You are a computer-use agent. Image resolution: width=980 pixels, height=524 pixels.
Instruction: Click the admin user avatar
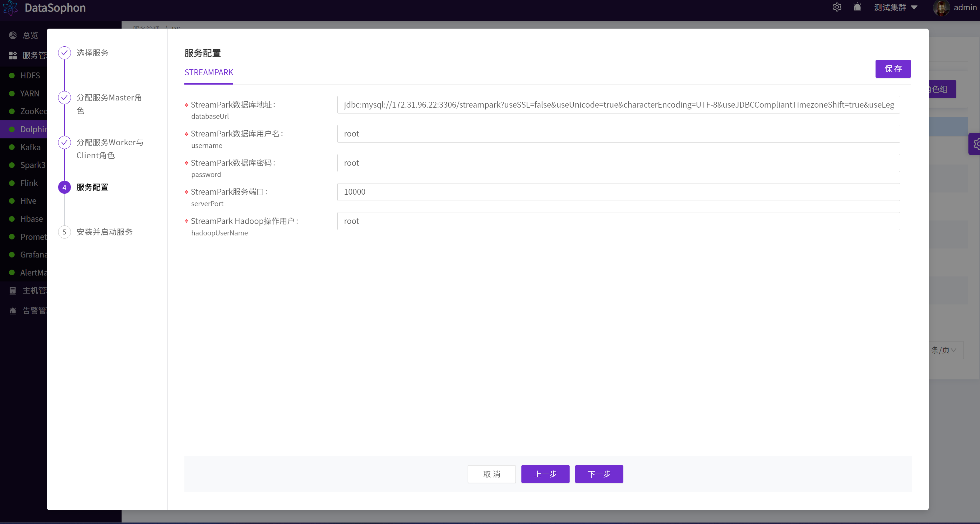tap(941, 7)
